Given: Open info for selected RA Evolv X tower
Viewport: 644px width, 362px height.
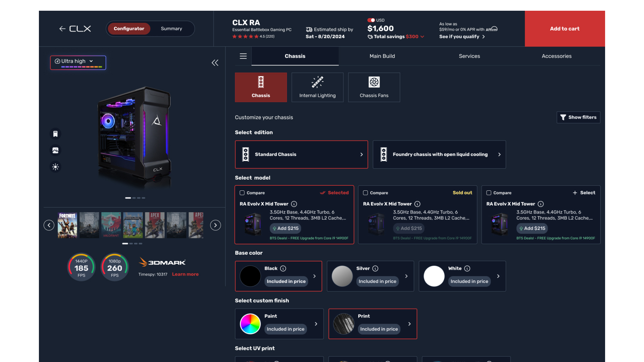Looking at the screenshot, I should pos(294,204).
